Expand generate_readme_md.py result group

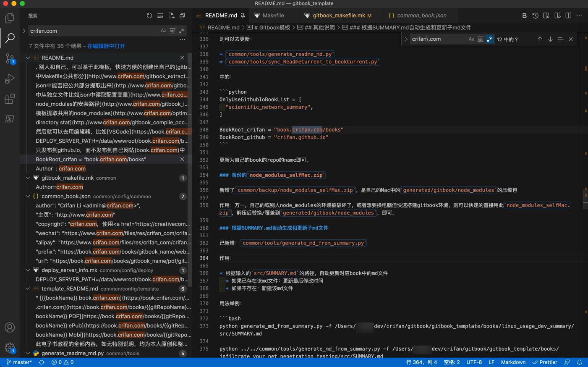click(x=28, y=353)
